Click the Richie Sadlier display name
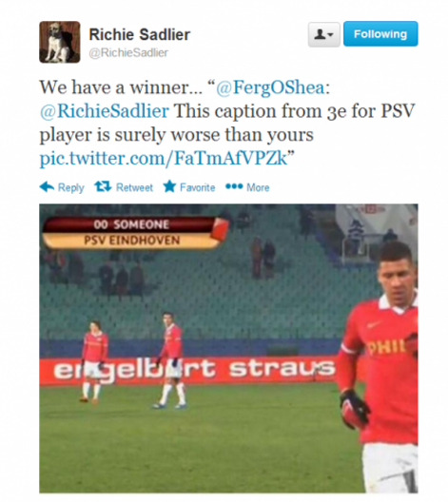This screenshot has height=502, width=448. pyautogui.click(x=140, y=34)
